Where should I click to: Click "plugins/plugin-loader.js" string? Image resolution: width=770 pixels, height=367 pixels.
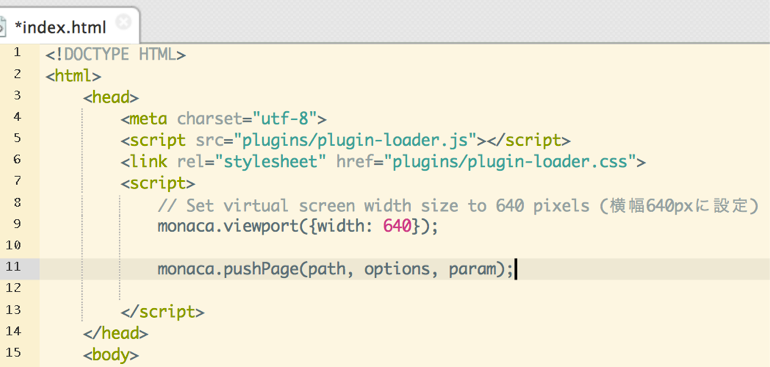tap(356, 141)
